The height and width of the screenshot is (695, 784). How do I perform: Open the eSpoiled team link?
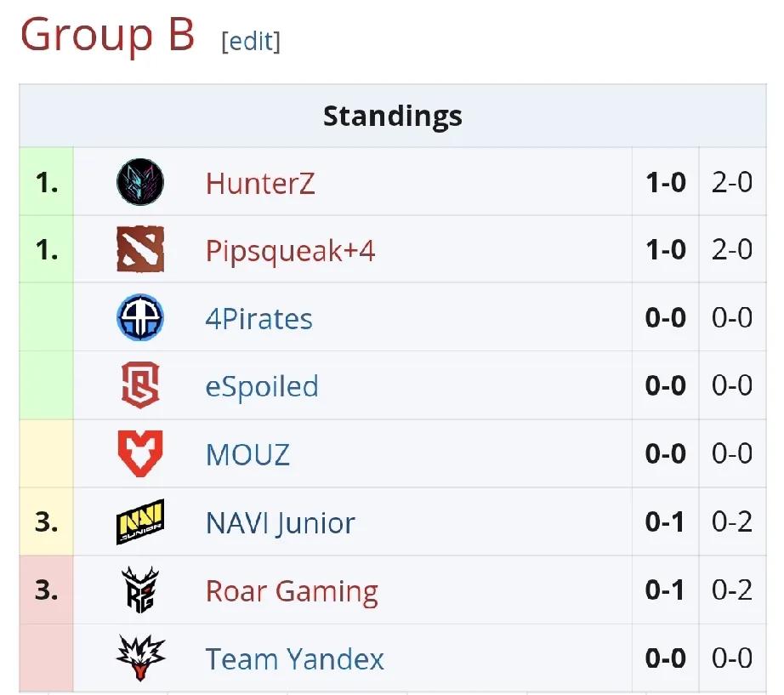262,387
